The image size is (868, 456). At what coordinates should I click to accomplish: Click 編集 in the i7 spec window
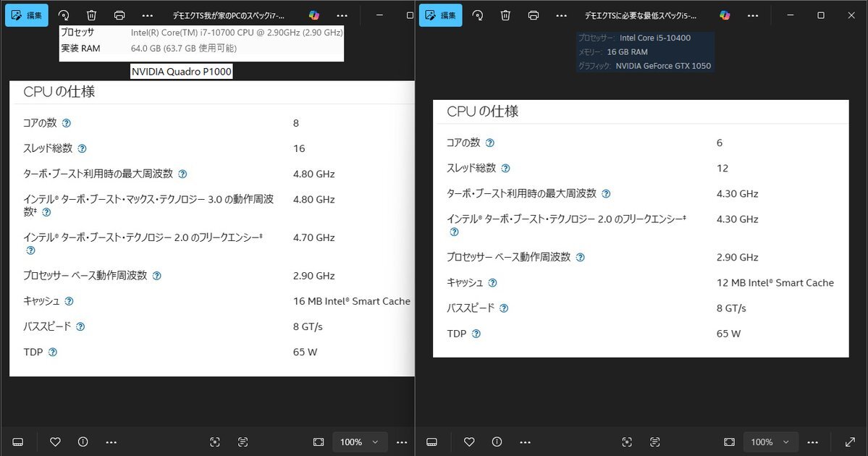click(27, 15)
